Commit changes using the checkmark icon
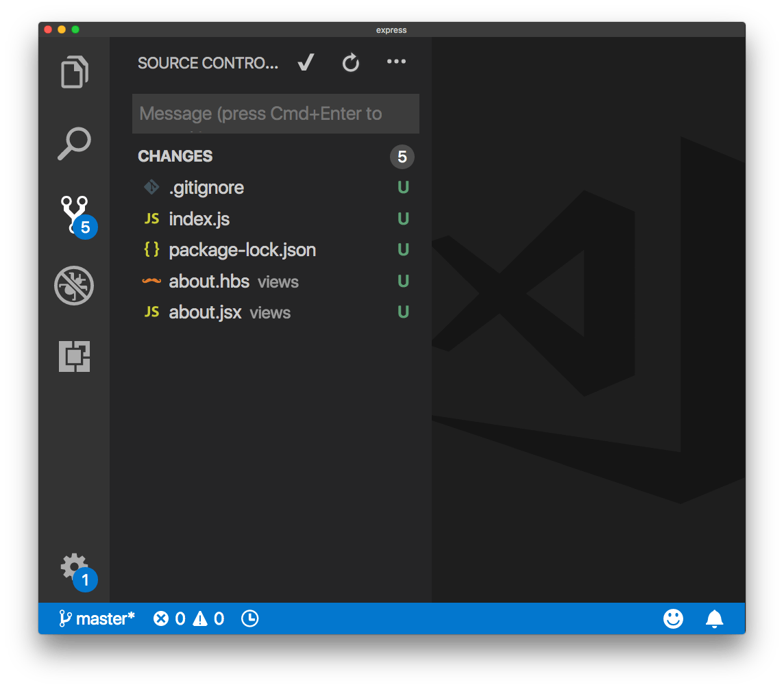This screenshot has width=784, height=689. (306, 63)
